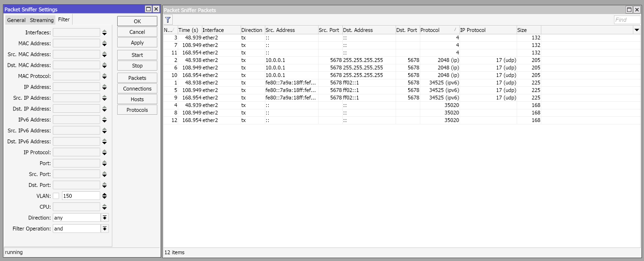Click the Interfaces filter input field
The height and width of the screenshot is (261, 644).
77,32
